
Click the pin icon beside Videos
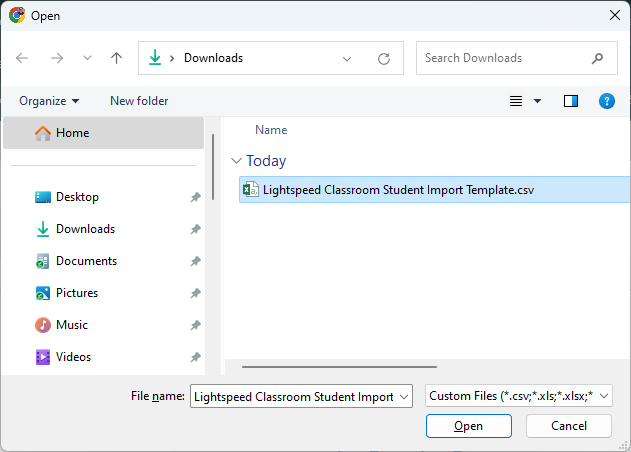196,357
